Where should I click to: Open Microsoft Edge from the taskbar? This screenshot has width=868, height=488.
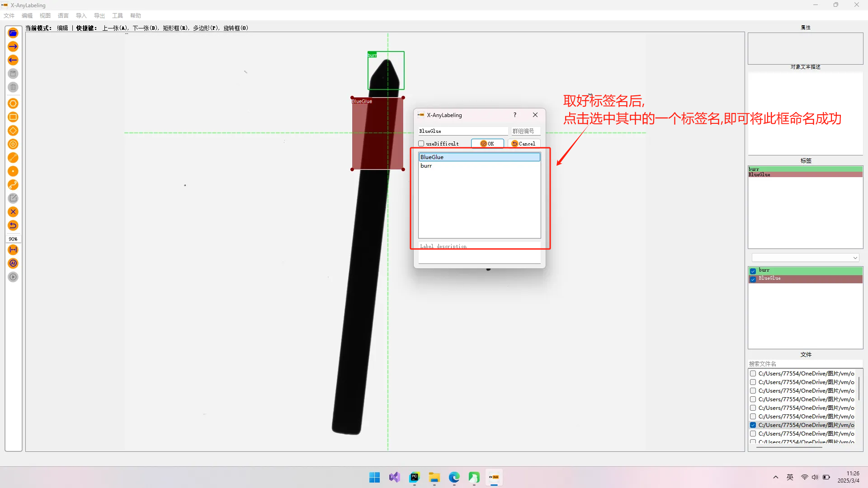tap(454, 478)
